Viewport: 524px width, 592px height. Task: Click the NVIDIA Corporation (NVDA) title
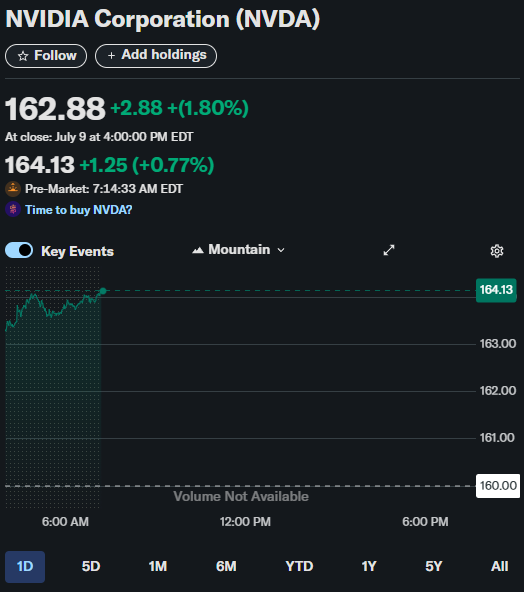click(x=163, y=19)
